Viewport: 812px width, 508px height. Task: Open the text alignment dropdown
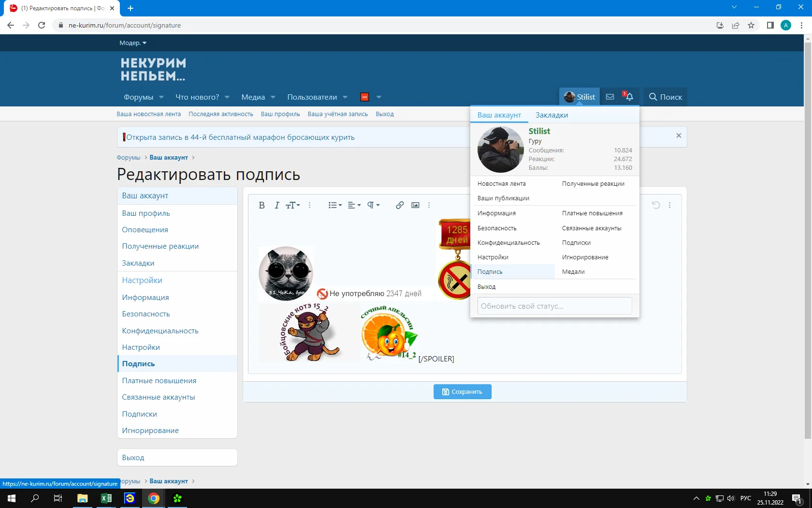pos(354,205)
